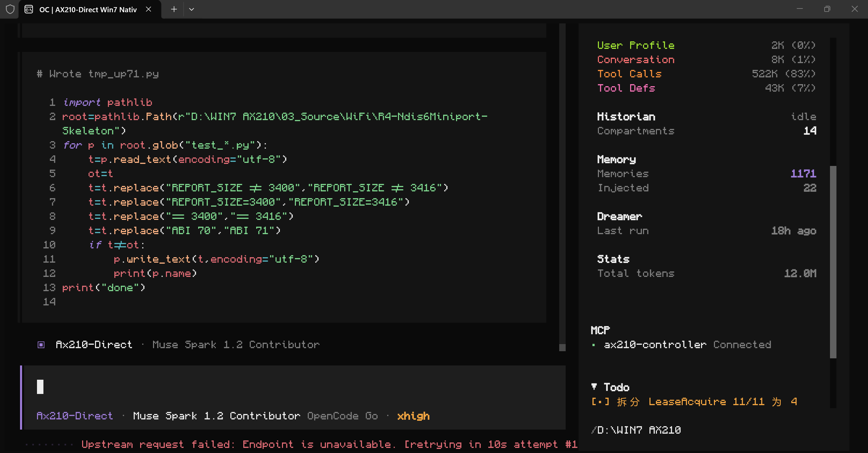The image size is (868, 453).
Task: Click the 522K (83%) Tool Calls value
Action: coord(784,74)
